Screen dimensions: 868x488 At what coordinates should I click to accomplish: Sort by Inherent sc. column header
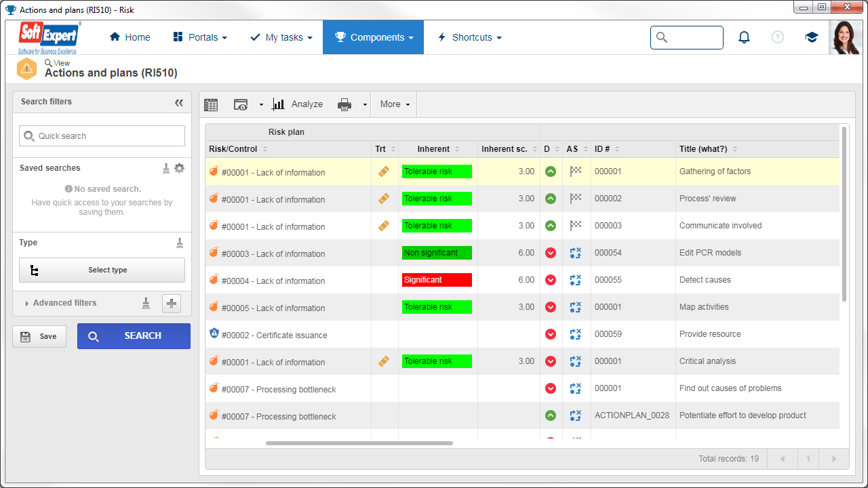click(x=509, y=149)
